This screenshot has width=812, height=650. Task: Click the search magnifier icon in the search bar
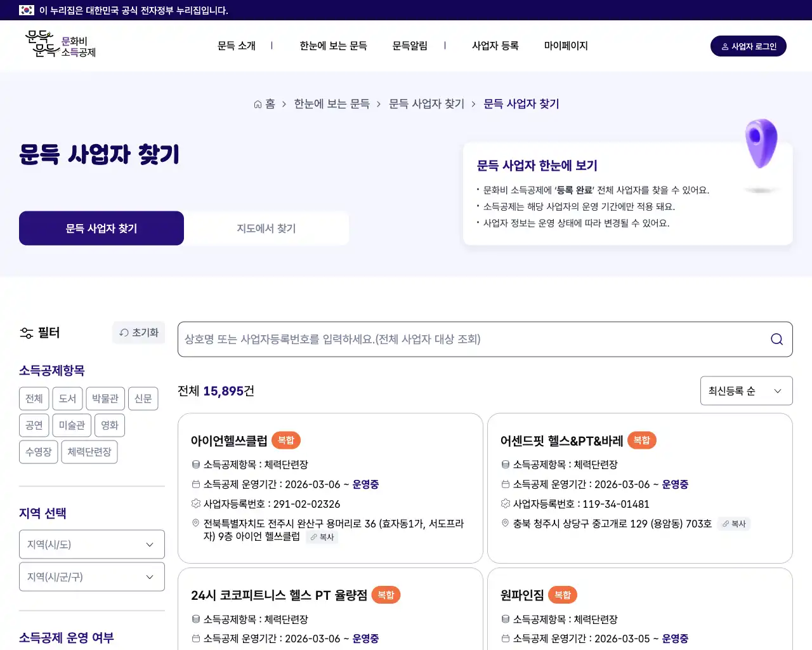(x=776, y=339)
